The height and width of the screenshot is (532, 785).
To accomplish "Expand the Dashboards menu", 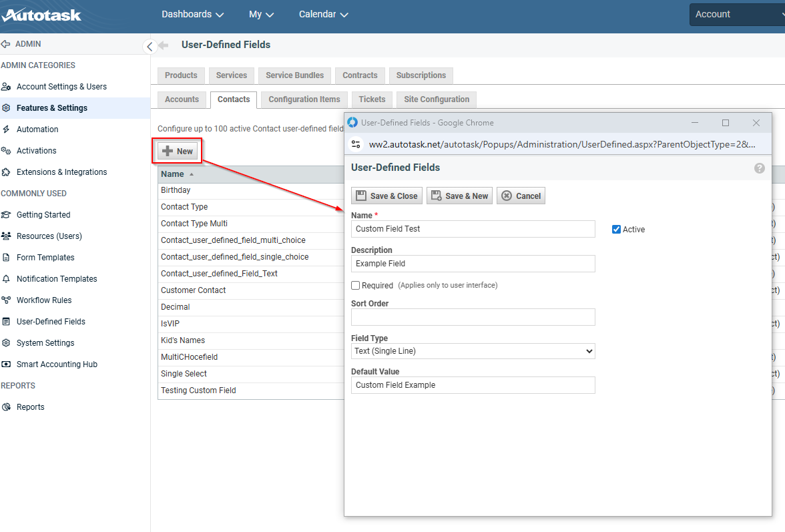I will click(192, 15).
